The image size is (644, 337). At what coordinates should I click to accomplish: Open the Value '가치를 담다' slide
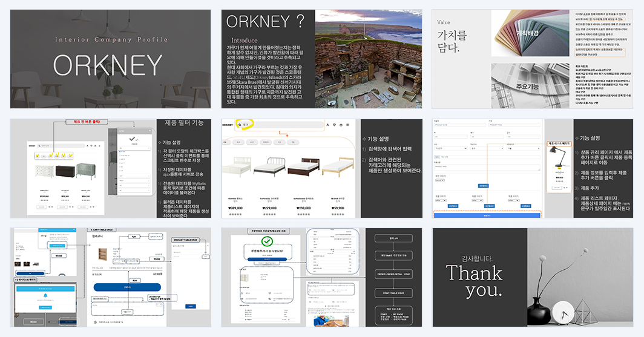pos(533,59)
